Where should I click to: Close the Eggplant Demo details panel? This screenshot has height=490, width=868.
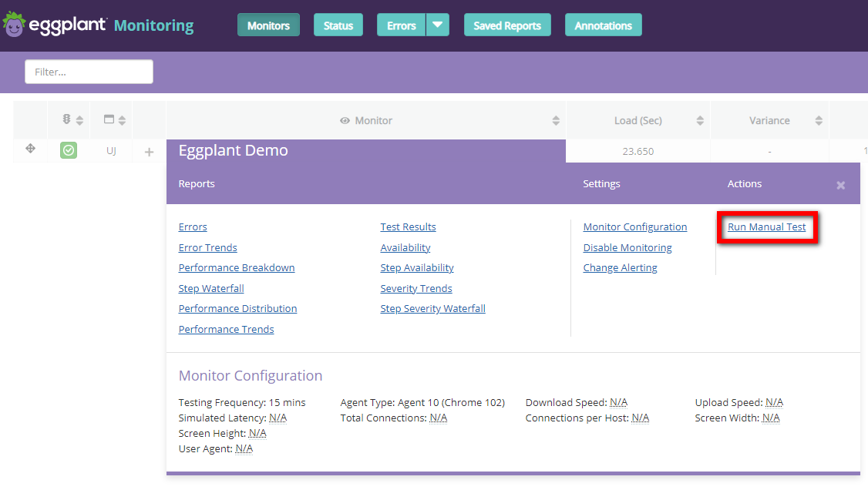840,185
